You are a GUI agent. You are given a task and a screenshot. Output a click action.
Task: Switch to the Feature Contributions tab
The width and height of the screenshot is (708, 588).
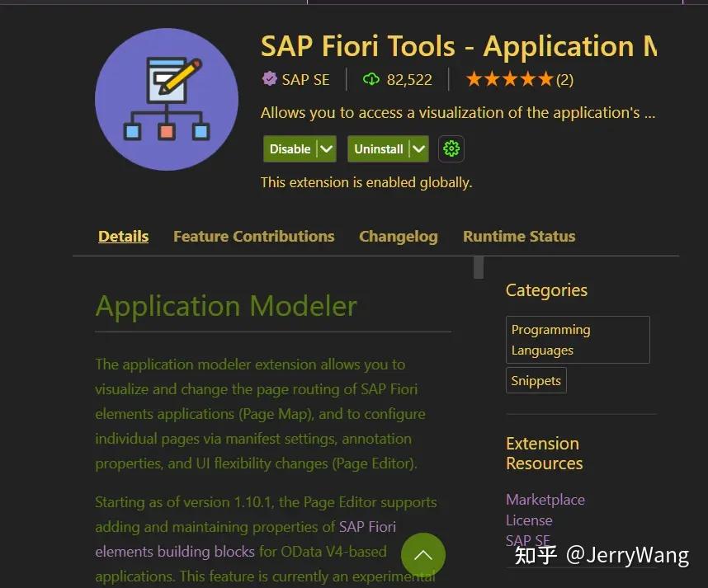[x=253, y=236]
